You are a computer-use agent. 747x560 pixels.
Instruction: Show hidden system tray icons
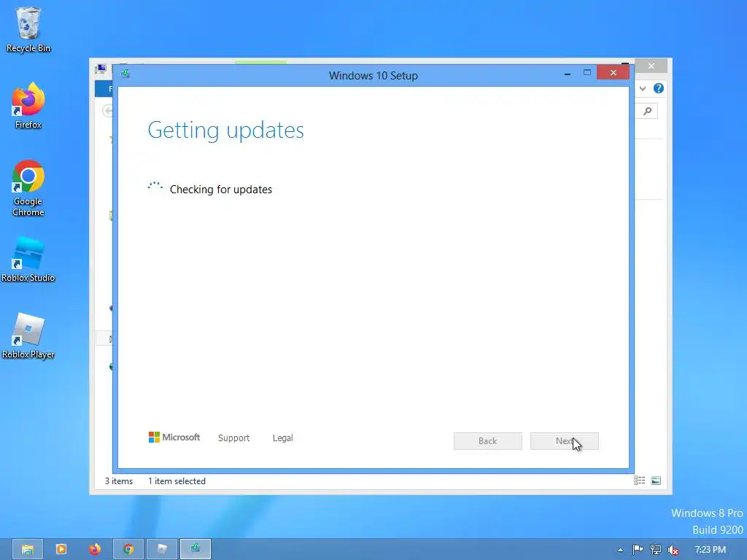tap(620, 550)
